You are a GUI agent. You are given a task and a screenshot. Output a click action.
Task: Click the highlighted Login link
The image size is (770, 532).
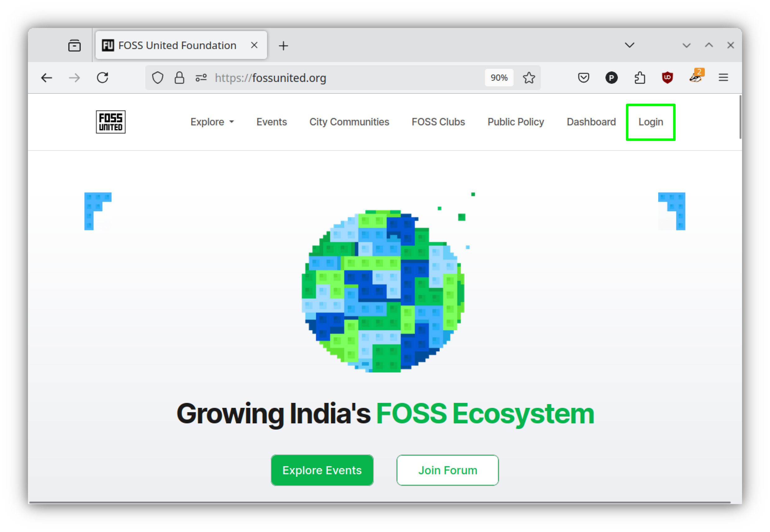pos(650,122)
